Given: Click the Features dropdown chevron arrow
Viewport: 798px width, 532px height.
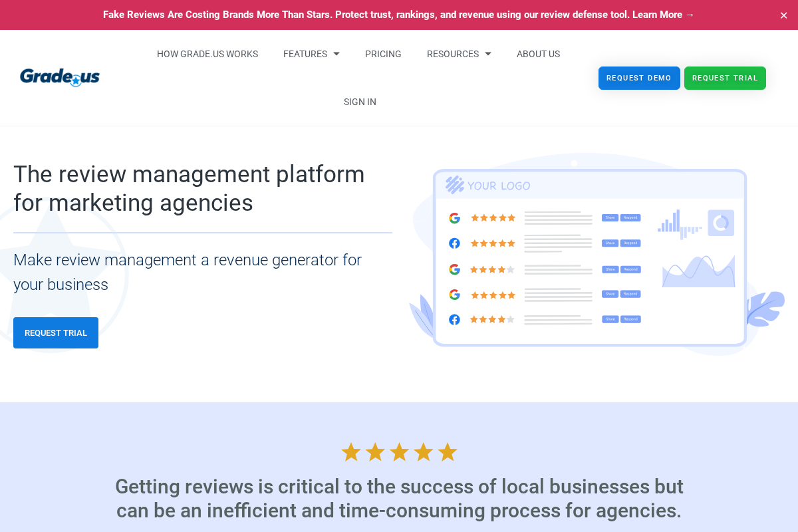Looking at the screenshot, I should point(336,54).
